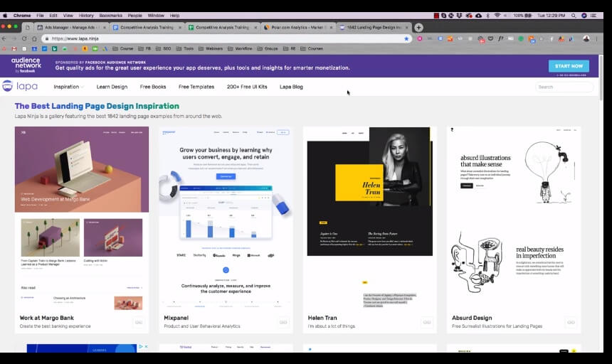
Task: Open the Notification Center icon
Action: (593, 16)
